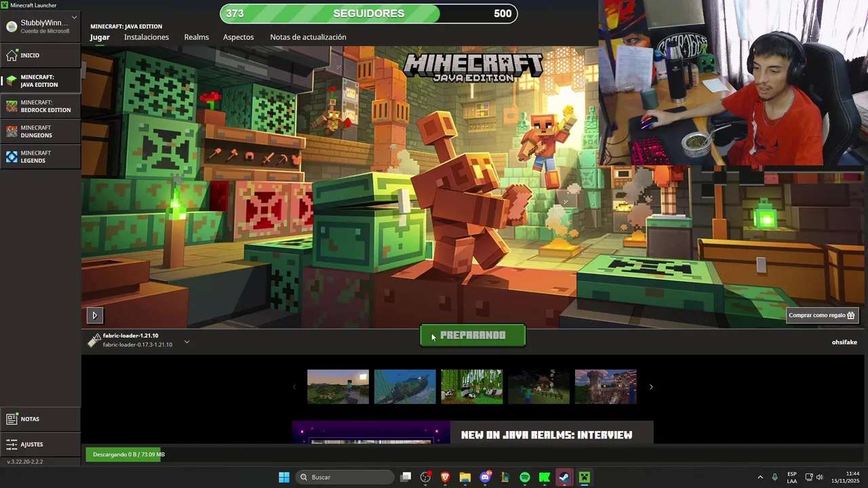Open the Aspectos tab
This screenshot has width=868, height=488.
[x=239, y=37]
